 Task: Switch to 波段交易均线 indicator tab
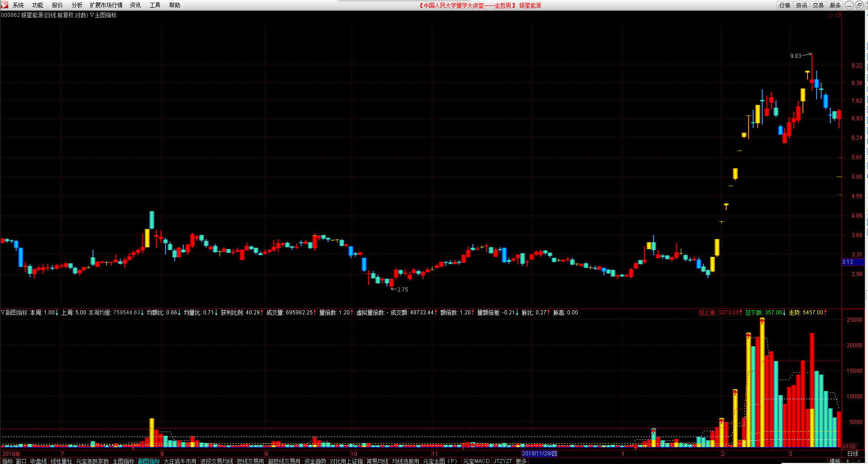click(x=217, y=461)
